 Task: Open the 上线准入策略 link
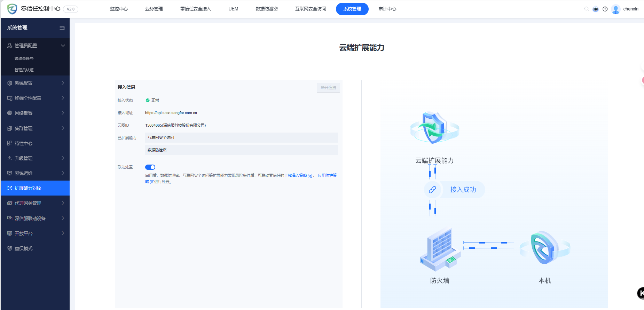(x=296, y=175)
